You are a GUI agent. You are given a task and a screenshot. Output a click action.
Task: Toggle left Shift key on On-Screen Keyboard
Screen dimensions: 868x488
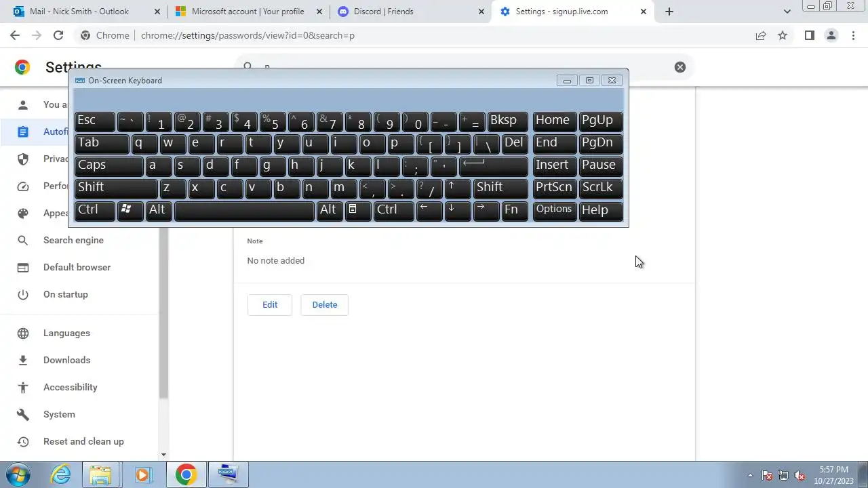pyautogui.click(x=116, y=188)
